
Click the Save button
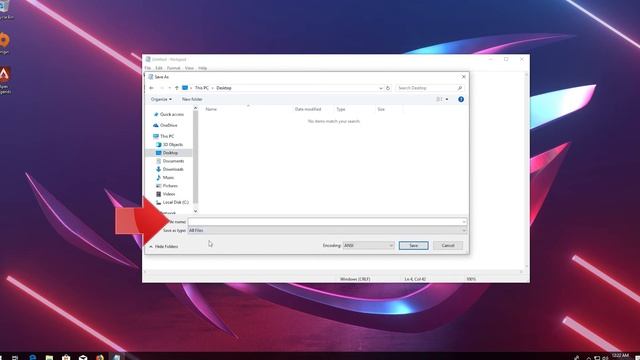(413, 245)
